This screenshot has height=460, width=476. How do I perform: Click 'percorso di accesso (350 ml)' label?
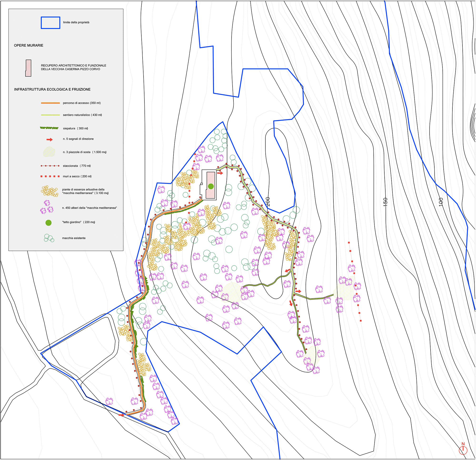[x=82, y=103]
